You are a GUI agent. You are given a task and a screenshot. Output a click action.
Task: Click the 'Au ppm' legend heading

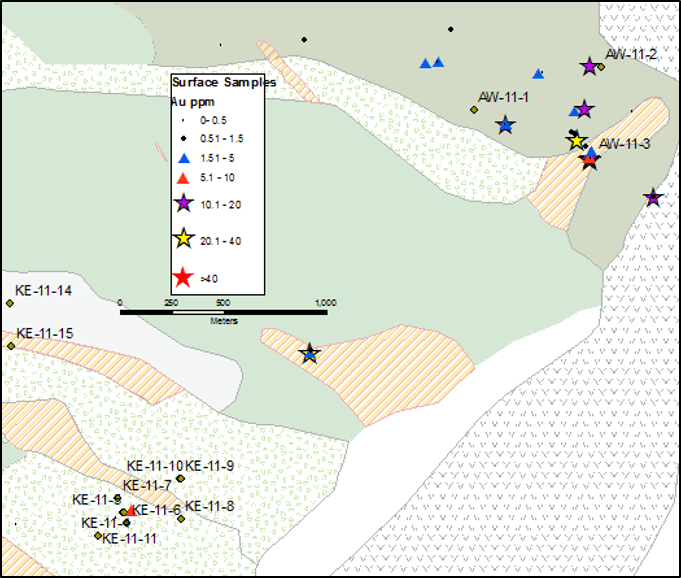(x=193, y=102)
